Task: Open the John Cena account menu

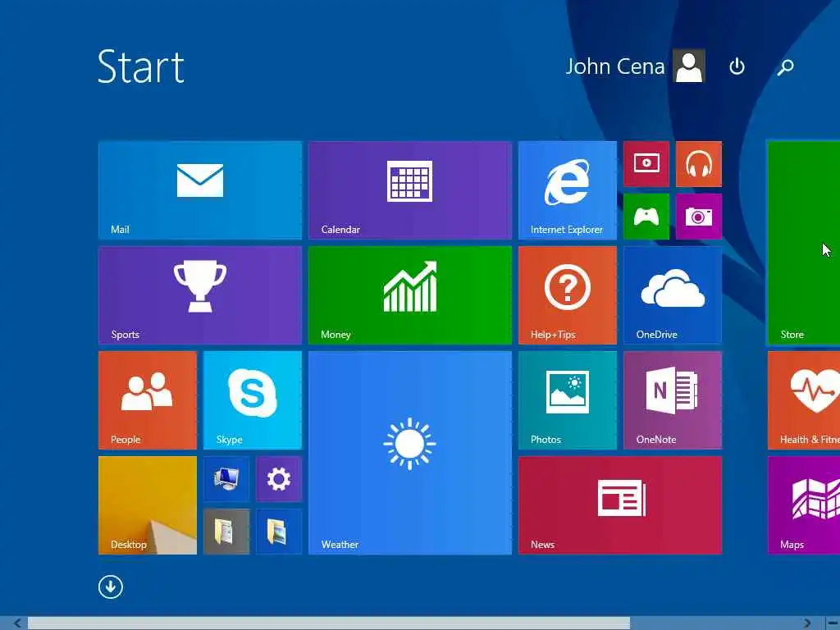Action: [636, 66]
